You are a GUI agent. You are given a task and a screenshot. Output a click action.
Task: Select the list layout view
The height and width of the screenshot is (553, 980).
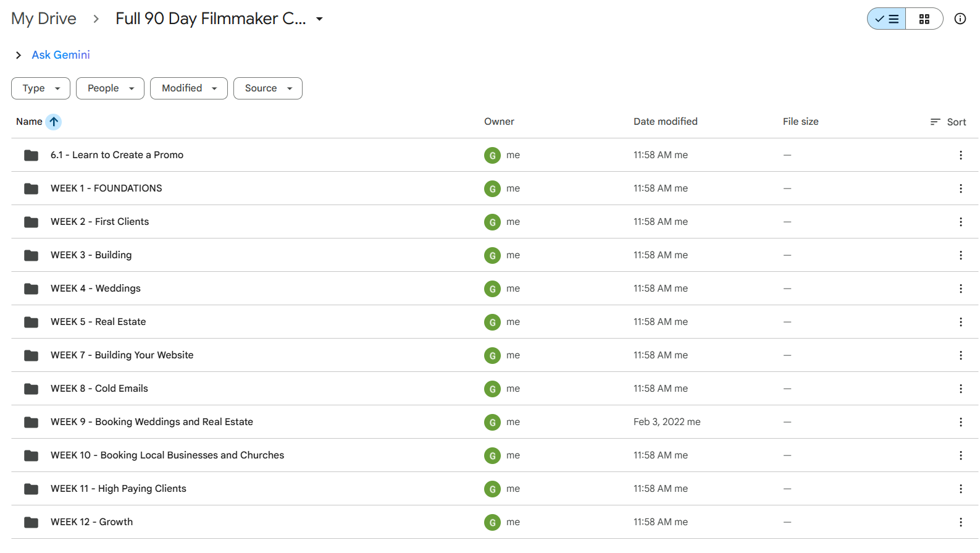(x=887, y=19)
